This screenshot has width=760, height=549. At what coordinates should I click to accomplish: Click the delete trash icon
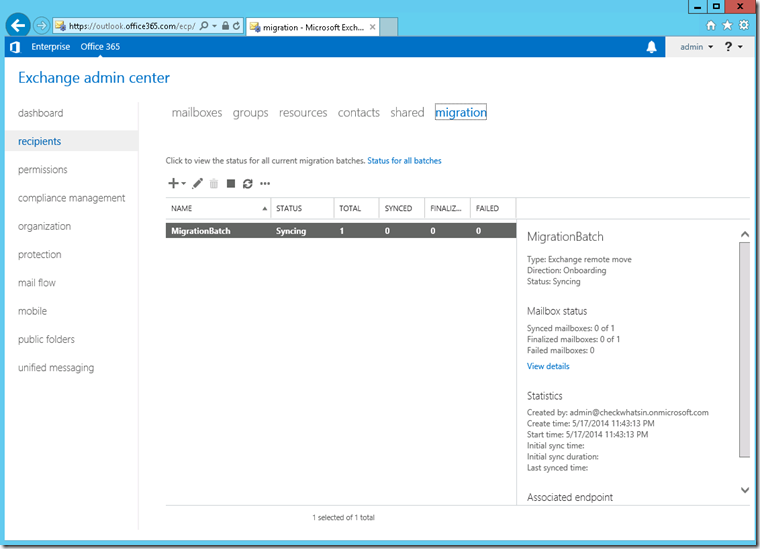pyautogui.click(x=214, y=183)
